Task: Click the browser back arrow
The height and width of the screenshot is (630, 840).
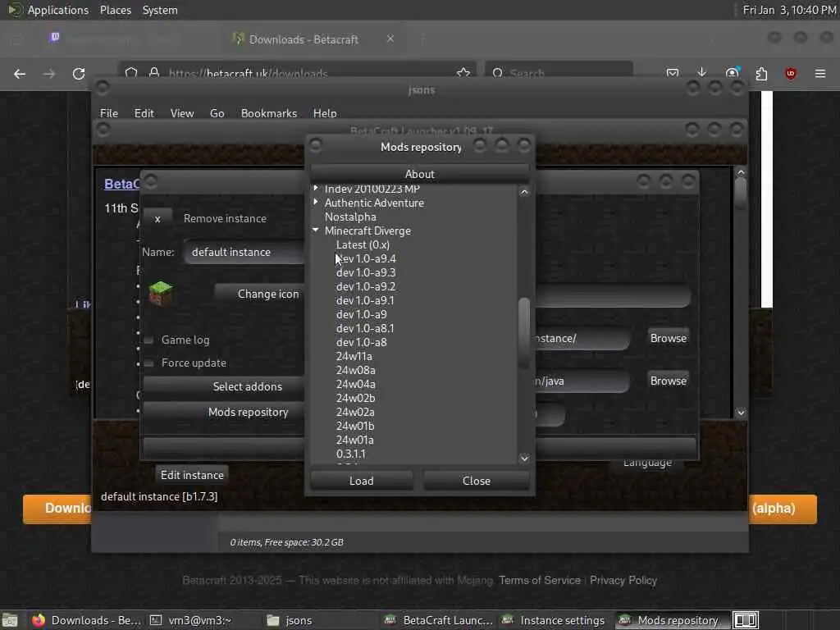Action: pos(20,74)
